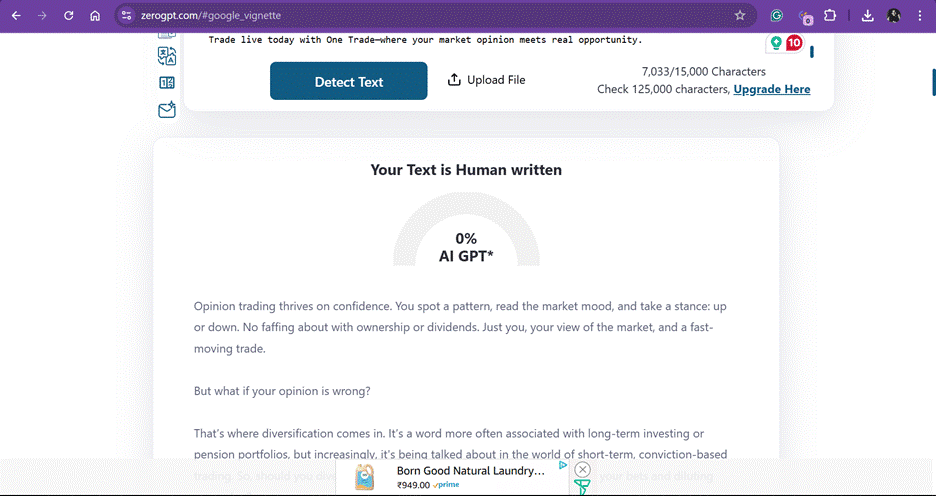The image size is (936, 496).
Task: Open the extension icon beside Grammarly
Action: (806, 17)
